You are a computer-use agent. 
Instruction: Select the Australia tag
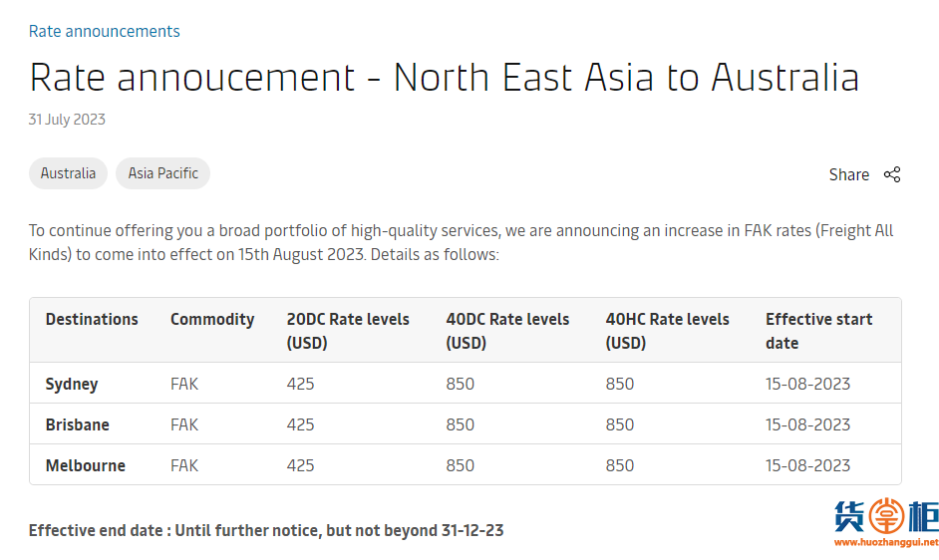point(68,173)
